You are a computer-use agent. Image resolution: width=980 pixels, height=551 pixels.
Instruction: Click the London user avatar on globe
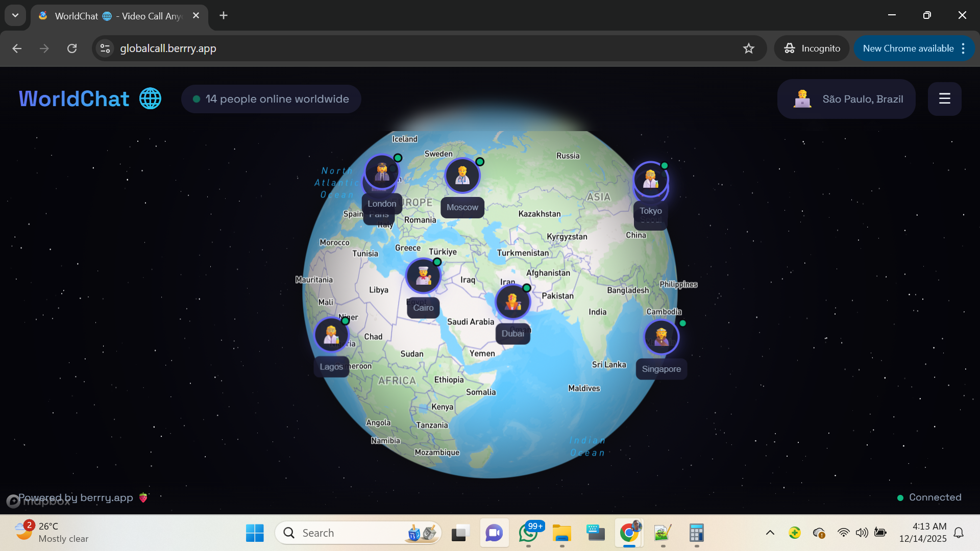382,172
